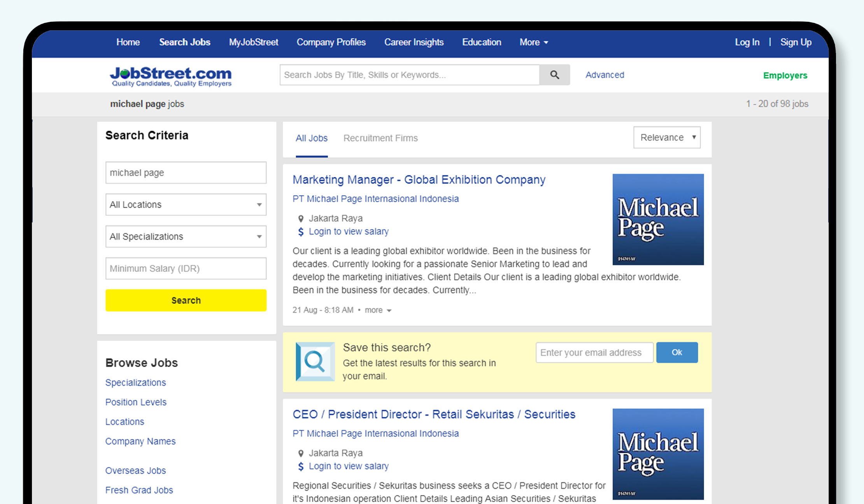Click the Sign Up link
The width and height of the screenshot is (864, 504).
click(x=796, y=42)
